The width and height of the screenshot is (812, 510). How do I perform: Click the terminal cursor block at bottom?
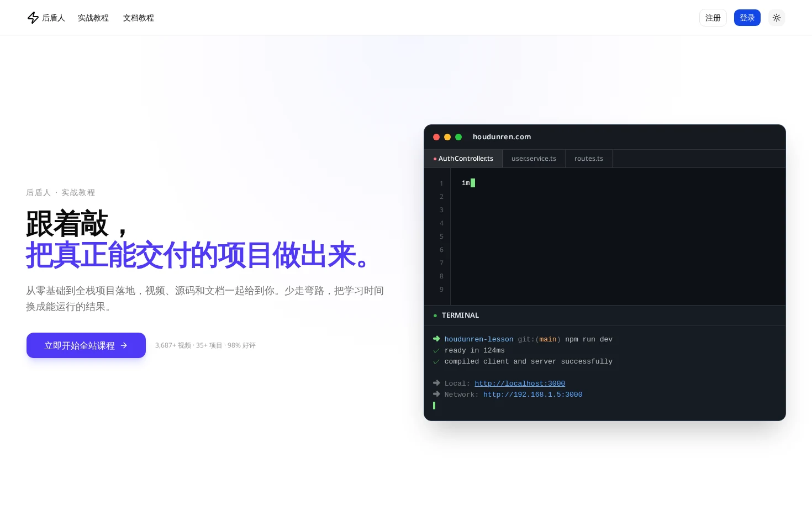coord(434,406)
